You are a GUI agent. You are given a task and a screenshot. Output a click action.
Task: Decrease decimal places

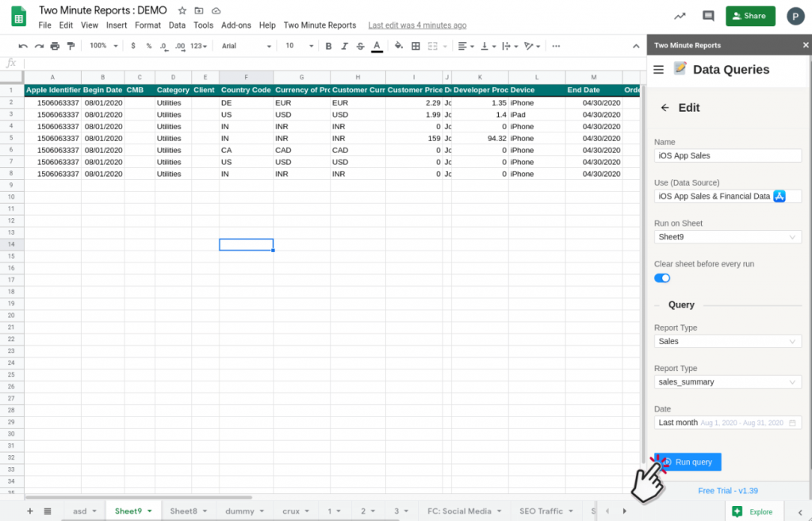point(163,46)
